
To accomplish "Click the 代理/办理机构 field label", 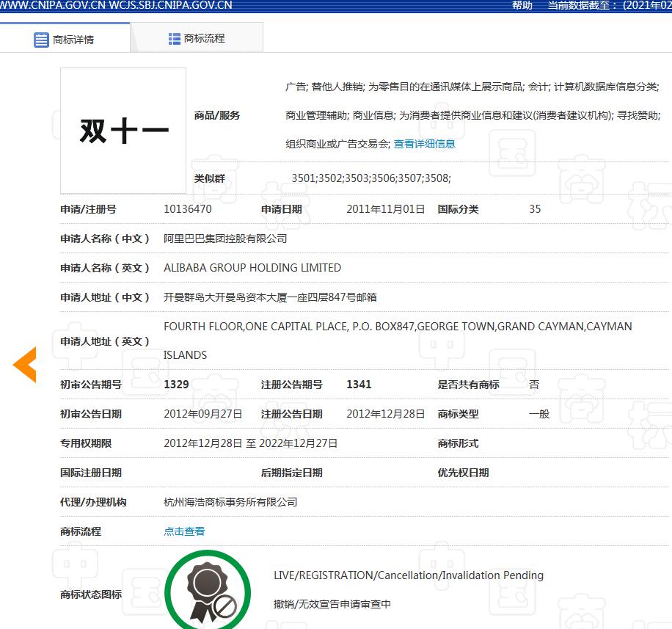I will pos(93,502).
